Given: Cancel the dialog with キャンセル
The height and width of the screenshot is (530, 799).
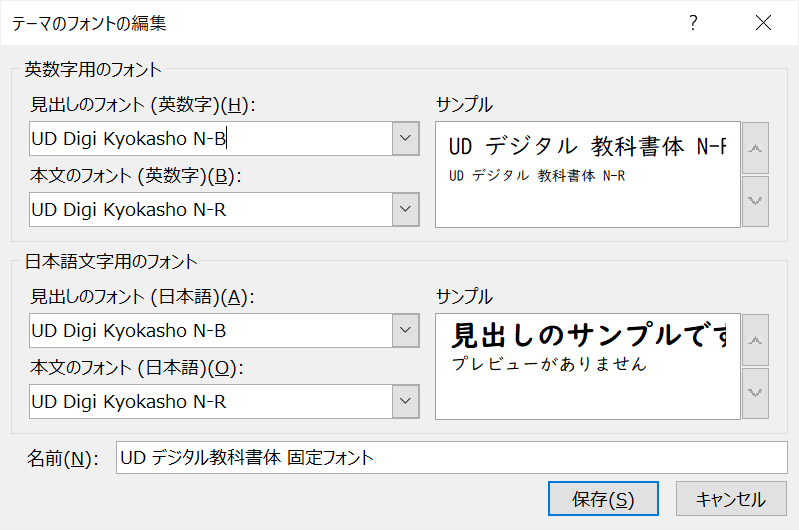Looking at the screenshot, I should click(x=731, y=498).
